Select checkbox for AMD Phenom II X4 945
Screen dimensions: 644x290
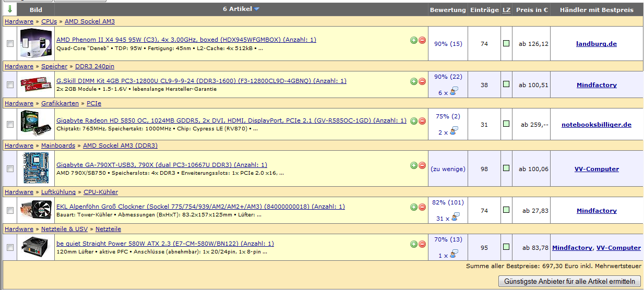click(x=10, y=44)
